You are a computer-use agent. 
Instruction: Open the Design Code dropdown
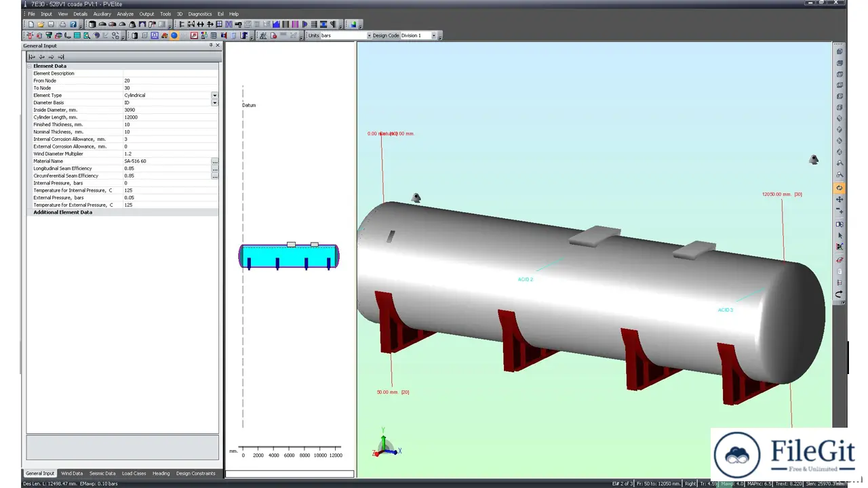(435, 35)
